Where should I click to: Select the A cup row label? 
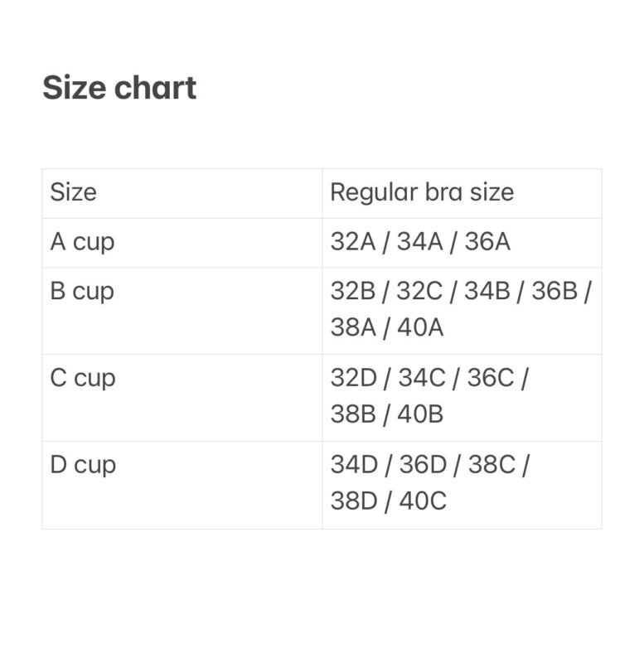82,242
